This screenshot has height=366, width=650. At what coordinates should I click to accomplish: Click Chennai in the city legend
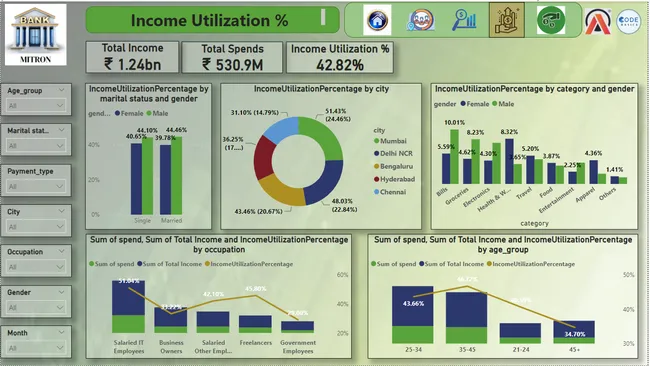390,192
